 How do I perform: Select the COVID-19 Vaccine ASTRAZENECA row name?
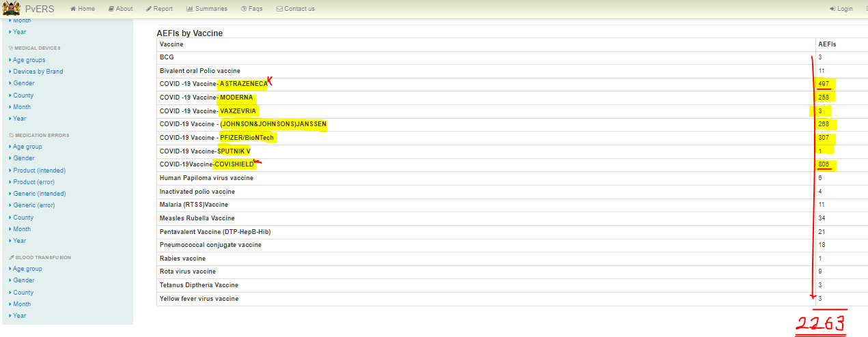point(214,84)
